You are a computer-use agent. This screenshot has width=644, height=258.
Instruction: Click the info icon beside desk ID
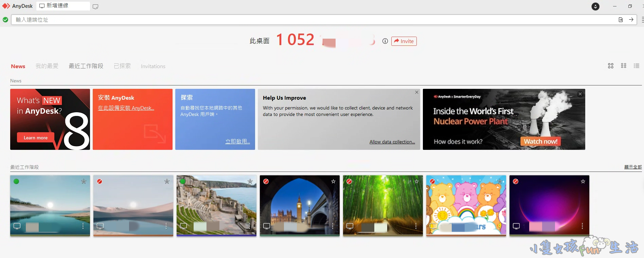(385, 41)
